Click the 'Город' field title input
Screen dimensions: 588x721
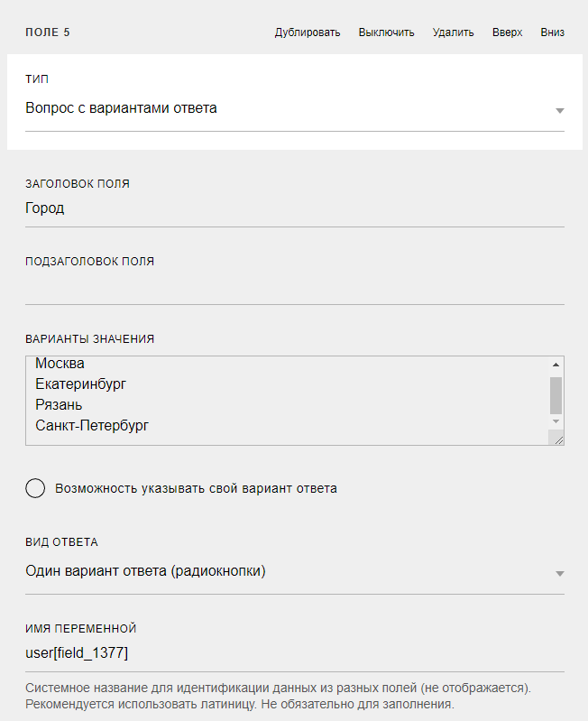tap(295, 208)
